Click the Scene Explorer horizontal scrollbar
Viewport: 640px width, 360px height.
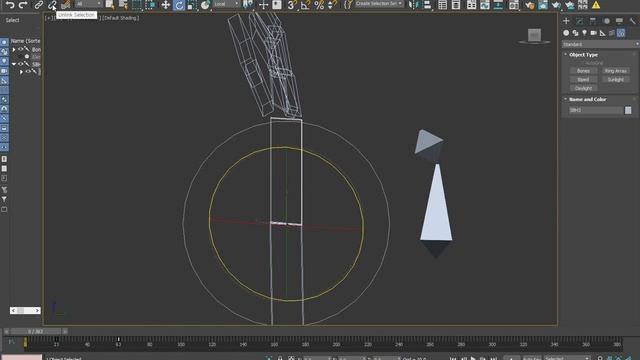25,311
